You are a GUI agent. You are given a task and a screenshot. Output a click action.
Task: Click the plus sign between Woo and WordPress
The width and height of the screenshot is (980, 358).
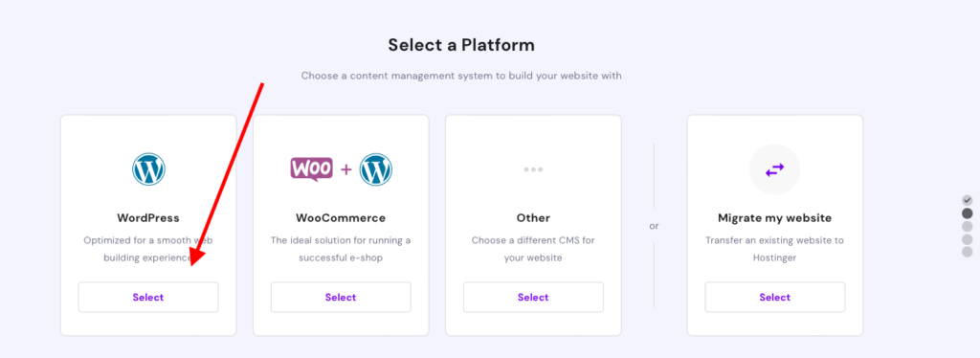point(346,170)
